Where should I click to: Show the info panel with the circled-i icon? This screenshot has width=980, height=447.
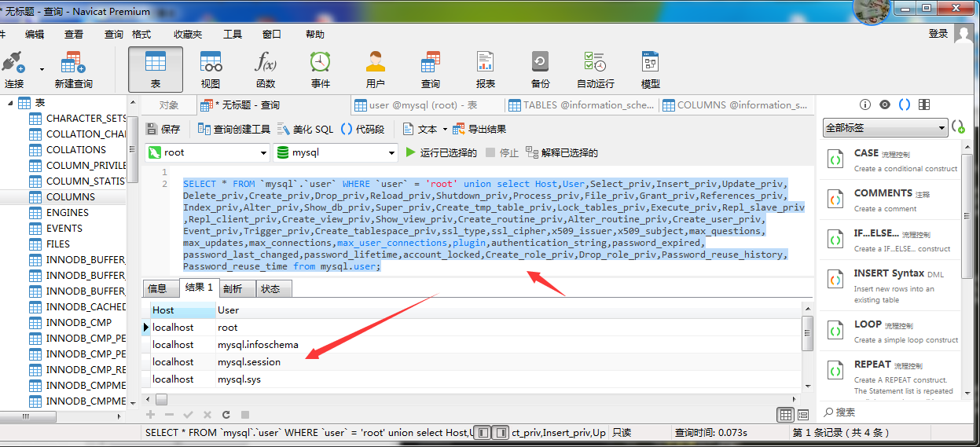865,104
